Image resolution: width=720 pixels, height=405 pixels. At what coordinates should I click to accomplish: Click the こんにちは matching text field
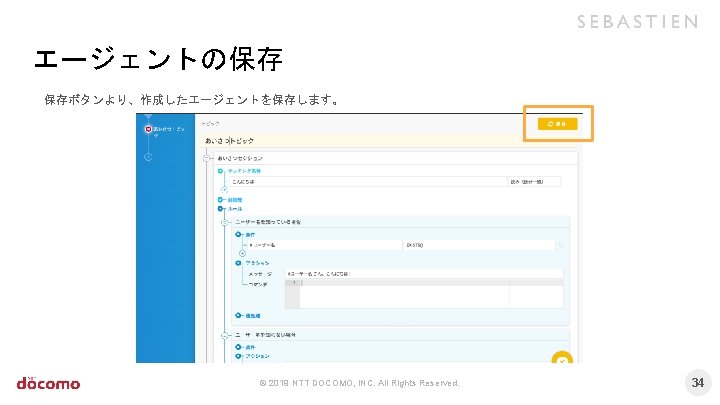(x=369, y=182)
